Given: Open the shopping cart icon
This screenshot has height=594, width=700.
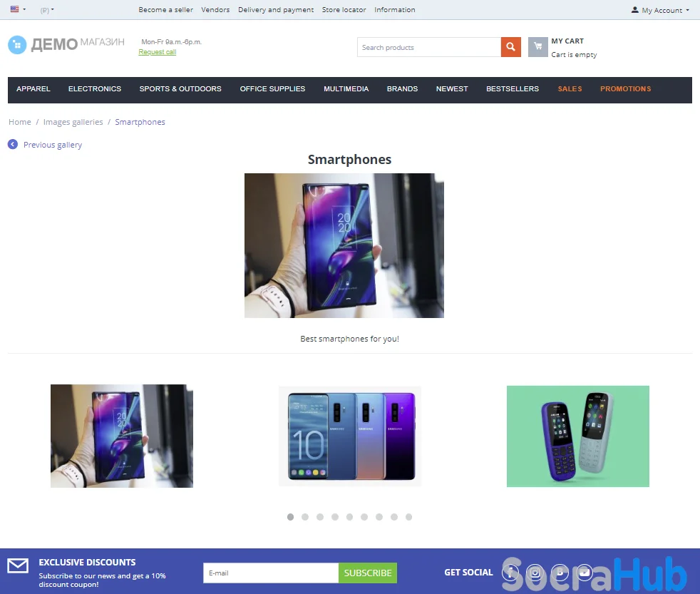Looking at the screenshot, I should tap(538, 47).
